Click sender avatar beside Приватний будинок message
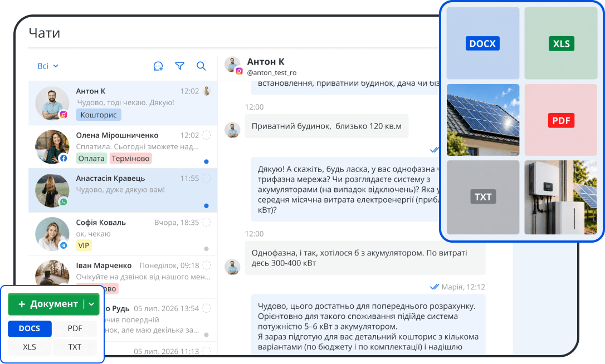605x364 pixels. coord(233,130)
